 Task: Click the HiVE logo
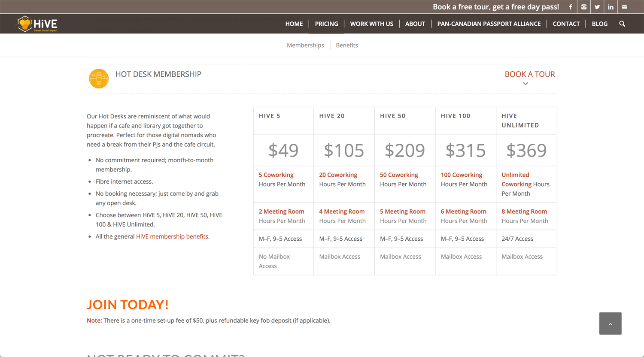[x=37, y=24]
